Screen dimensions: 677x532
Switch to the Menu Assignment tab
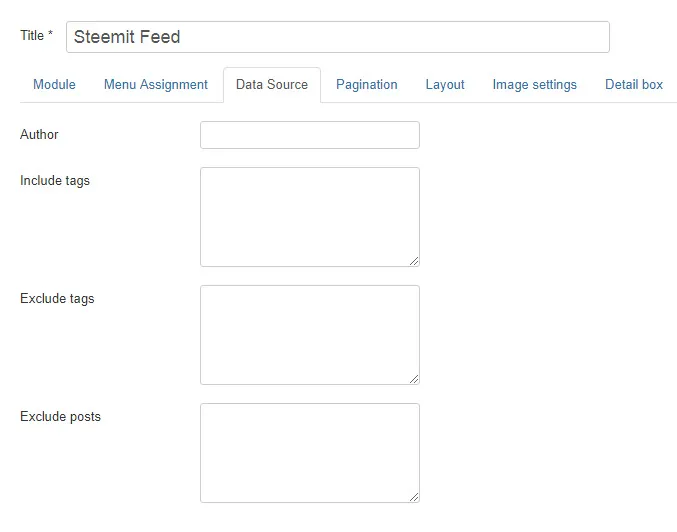click(x=156, y=85)
